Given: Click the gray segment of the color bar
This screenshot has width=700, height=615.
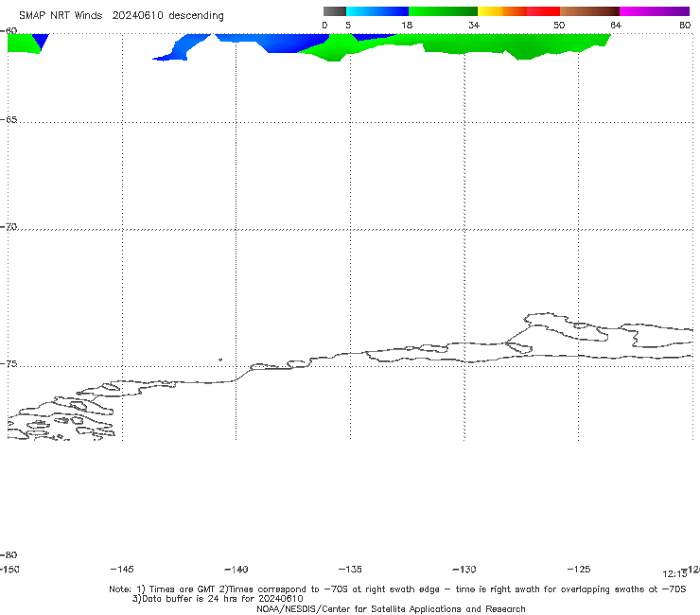Looking at the screenshot, I should point(335,11).
